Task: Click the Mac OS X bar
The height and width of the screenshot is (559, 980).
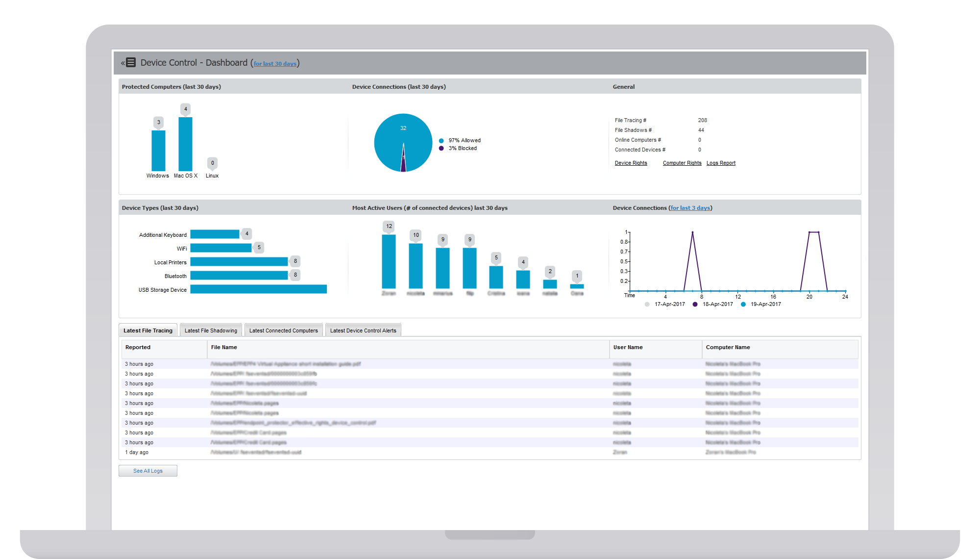Action: tap(185, 144)
